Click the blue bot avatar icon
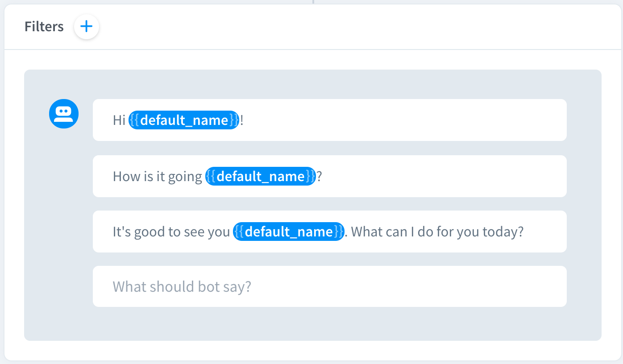The image size is (623, 364). (64, 114)
